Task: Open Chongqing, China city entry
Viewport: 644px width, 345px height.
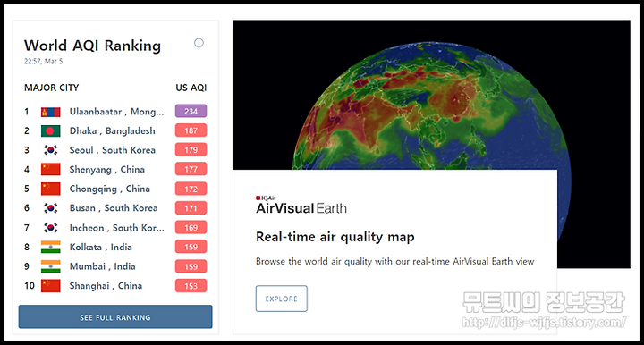Action: point(110,189)
